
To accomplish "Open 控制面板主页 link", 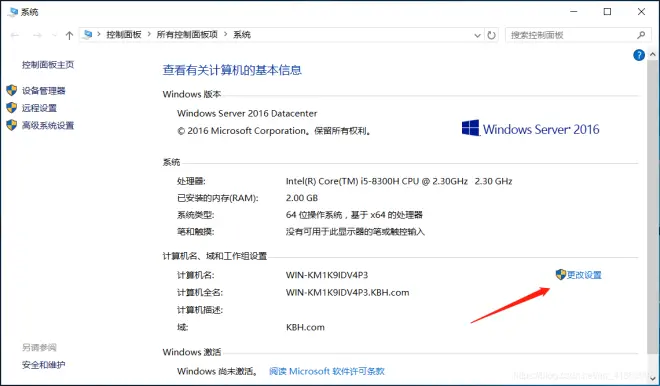I will coord(48,64).
